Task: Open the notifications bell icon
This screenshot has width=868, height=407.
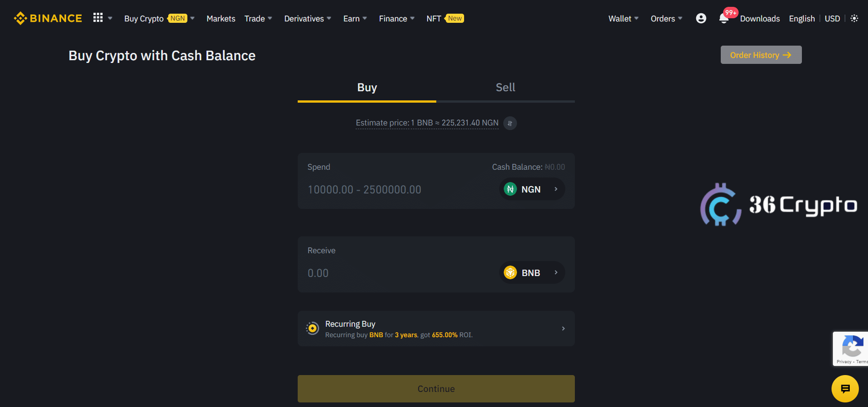Action: (x=723, y=18)
